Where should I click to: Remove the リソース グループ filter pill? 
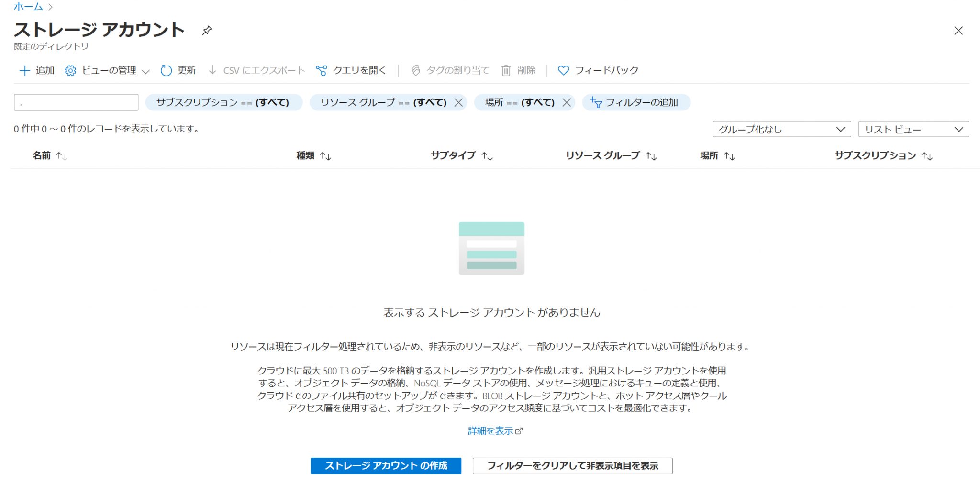coord(458,102)
